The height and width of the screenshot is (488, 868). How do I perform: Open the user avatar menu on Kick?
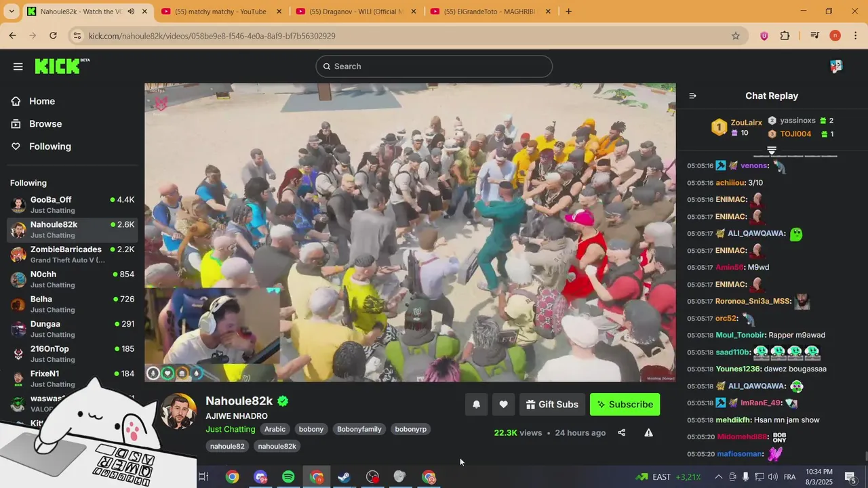point(836,66)
